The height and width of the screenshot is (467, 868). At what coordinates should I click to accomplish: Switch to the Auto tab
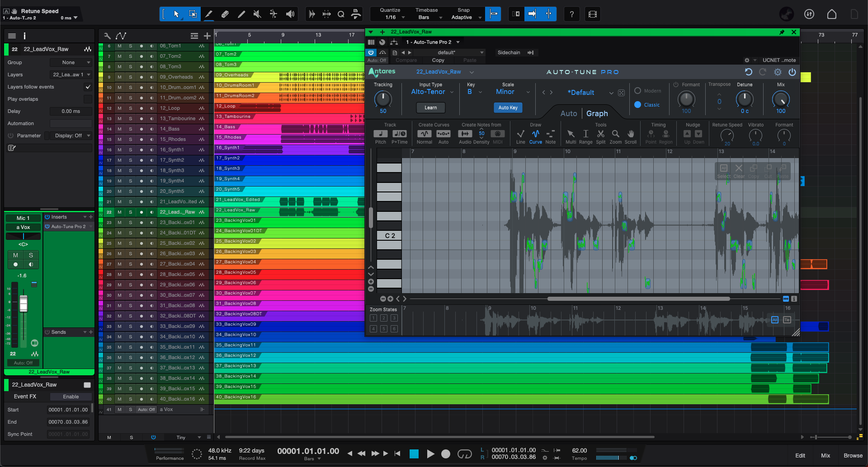pos(569,114)
